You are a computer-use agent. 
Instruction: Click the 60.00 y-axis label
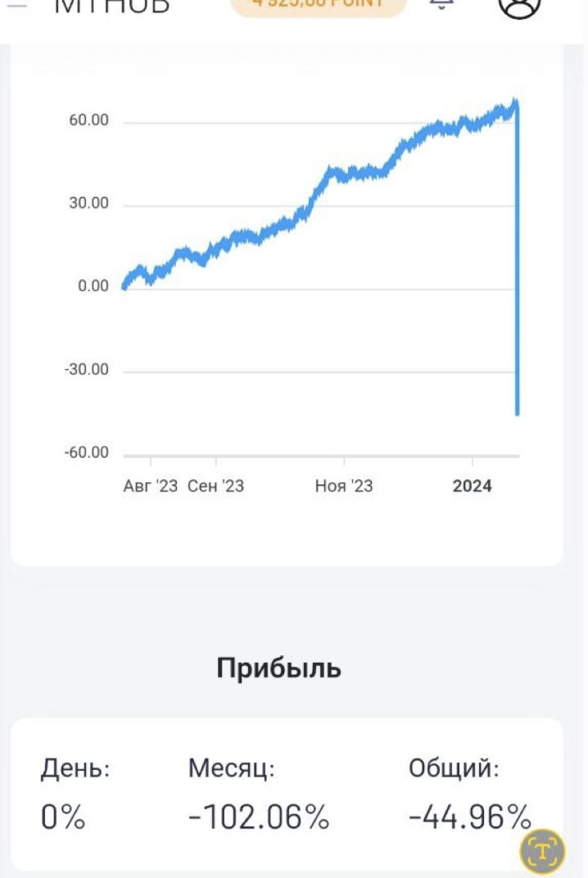coord(88,121)
